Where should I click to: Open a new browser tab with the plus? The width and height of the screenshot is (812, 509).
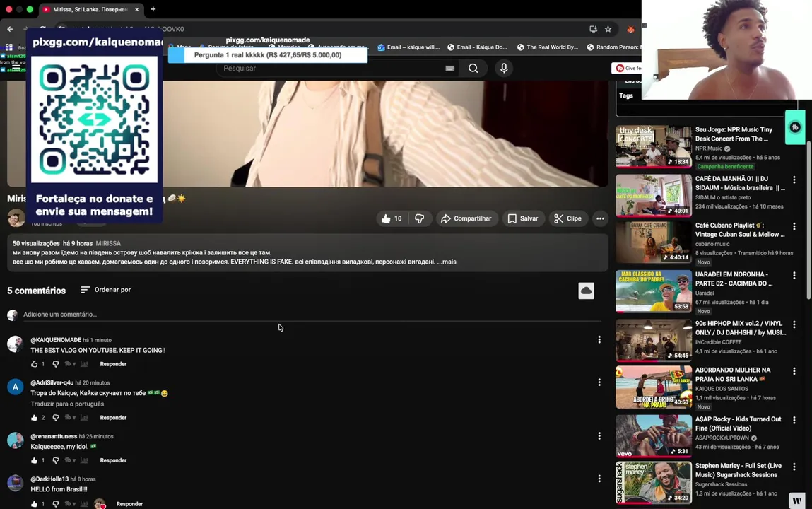[x=153, y=9]
